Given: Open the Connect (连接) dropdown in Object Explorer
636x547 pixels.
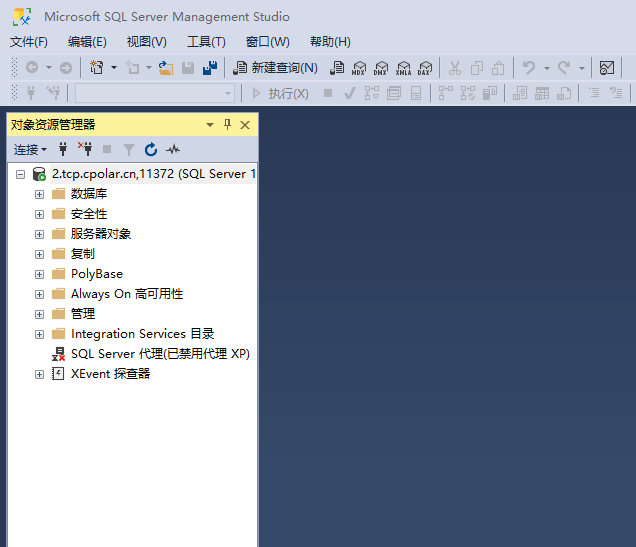Looking at the screenshot, I should pos(30,150).
